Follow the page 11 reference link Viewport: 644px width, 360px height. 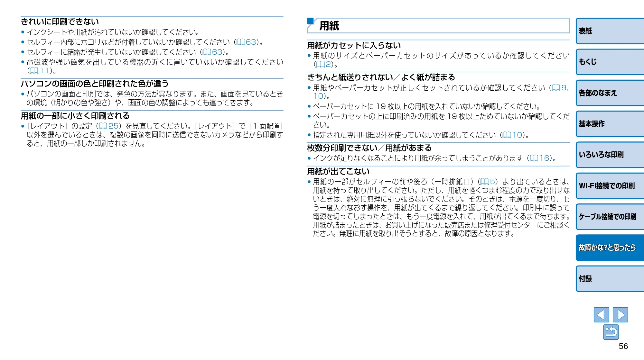point(39,71)
